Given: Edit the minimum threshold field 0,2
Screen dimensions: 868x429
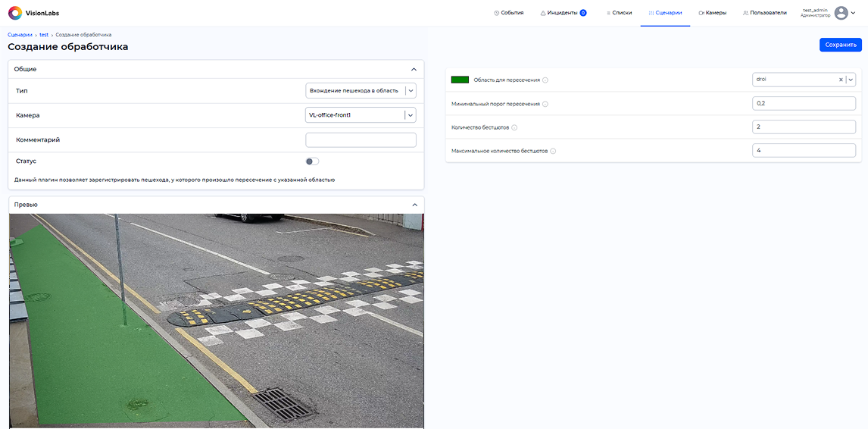Looking at the screenshot, I should [804, 103].
